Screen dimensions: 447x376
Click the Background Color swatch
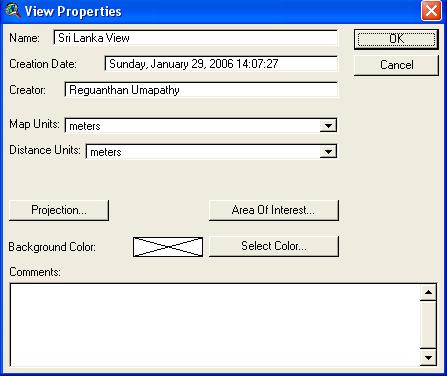tap(168, 247)
